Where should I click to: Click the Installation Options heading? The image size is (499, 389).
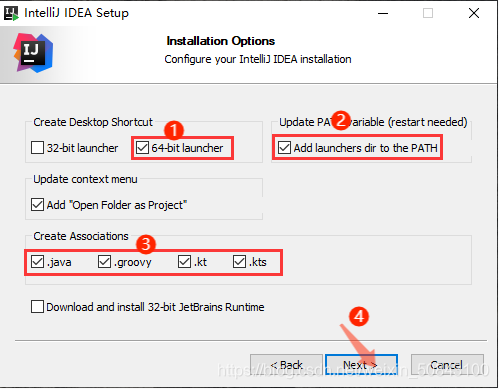coord(221,41)
